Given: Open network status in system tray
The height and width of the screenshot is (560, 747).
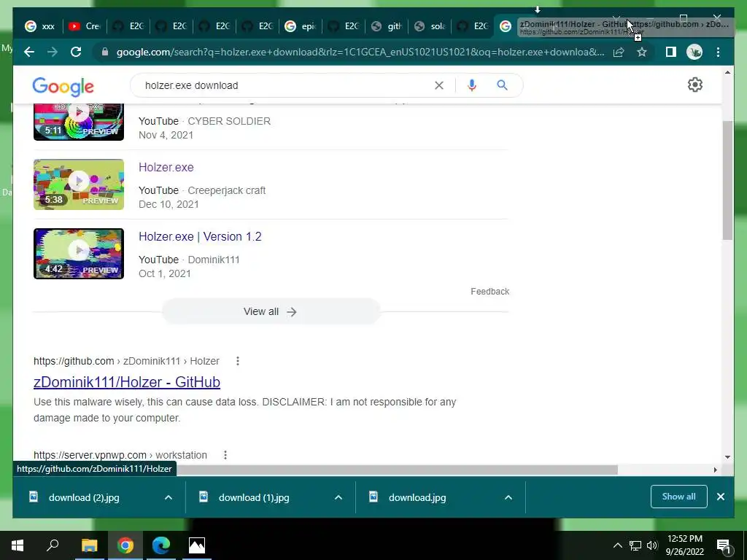Looking at the screenshot, I should coord(635,545).
